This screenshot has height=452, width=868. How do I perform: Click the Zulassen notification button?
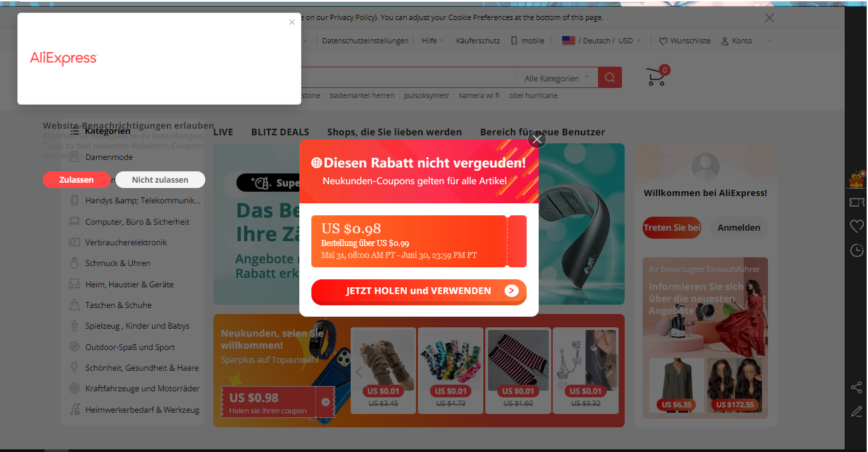tap(77, 180)
